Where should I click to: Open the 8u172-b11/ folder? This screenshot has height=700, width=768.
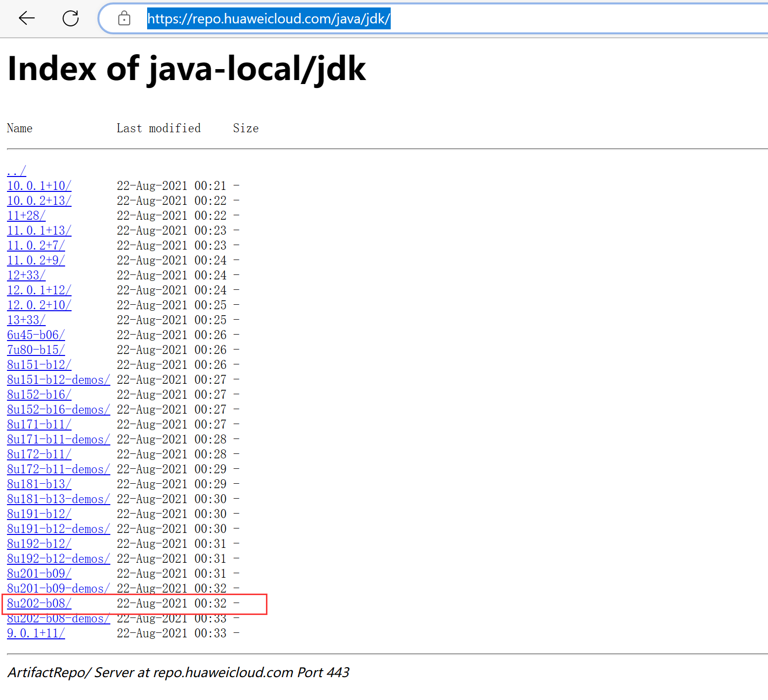(x=39, y=454)
